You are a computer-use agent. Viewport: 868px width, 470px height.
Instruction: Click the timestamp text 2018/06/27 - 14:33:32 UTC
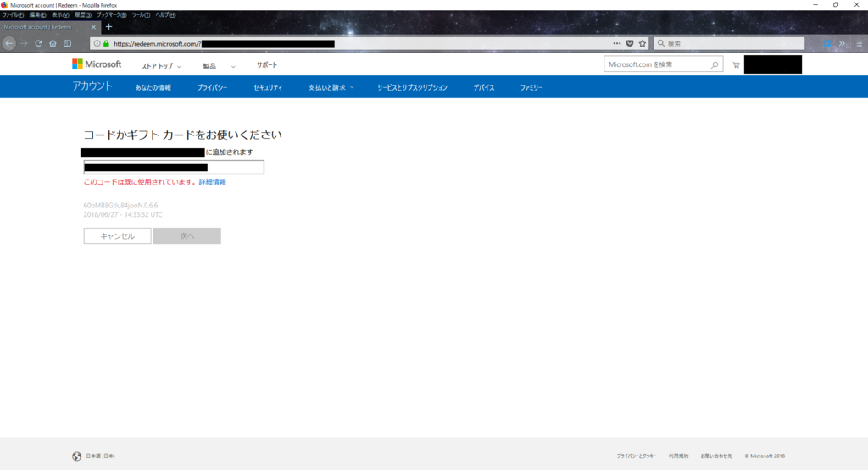[123, 214]
